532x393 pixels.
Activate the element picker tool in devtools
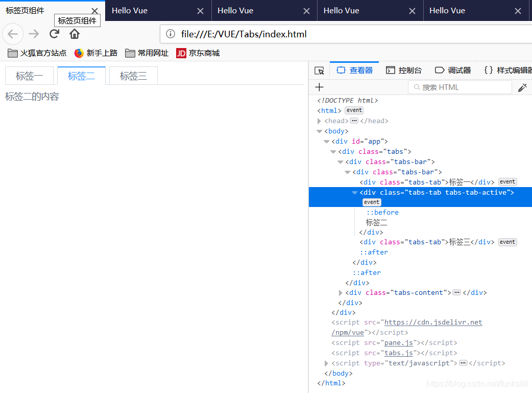click(319, 71)
